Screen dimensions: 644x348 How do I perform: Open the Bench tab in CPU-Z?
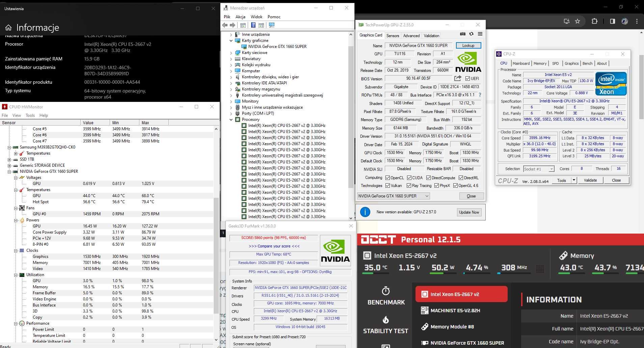click(587, 63)
